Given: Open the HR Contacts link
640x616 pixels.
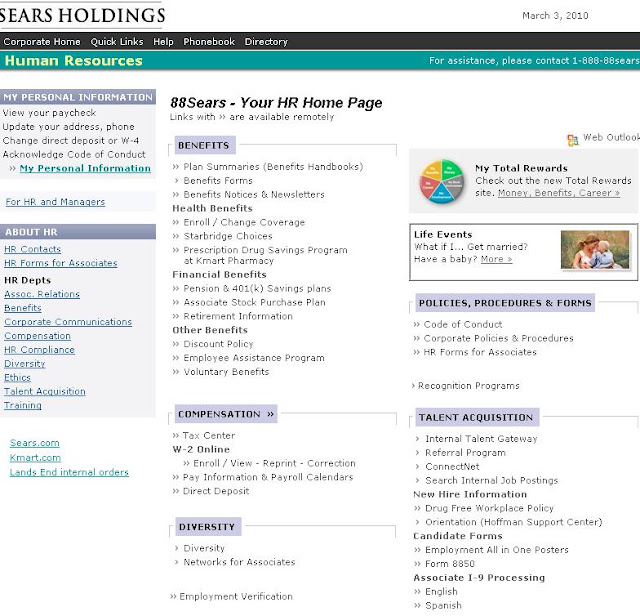Looking at the screenshot, I should (x=32, y=249).
